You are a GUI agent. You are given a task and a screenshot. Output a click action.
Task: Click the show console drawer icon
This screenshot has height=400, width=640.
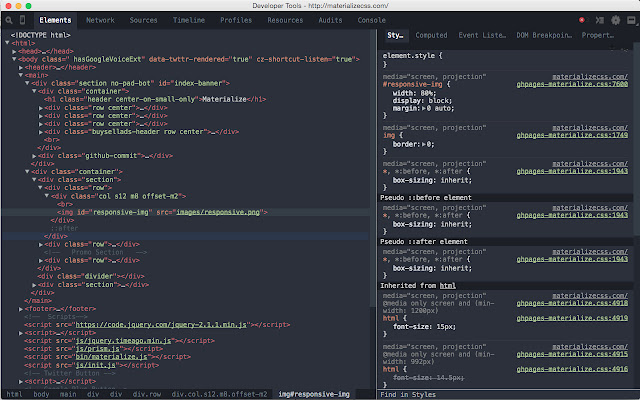pos(598,20)
